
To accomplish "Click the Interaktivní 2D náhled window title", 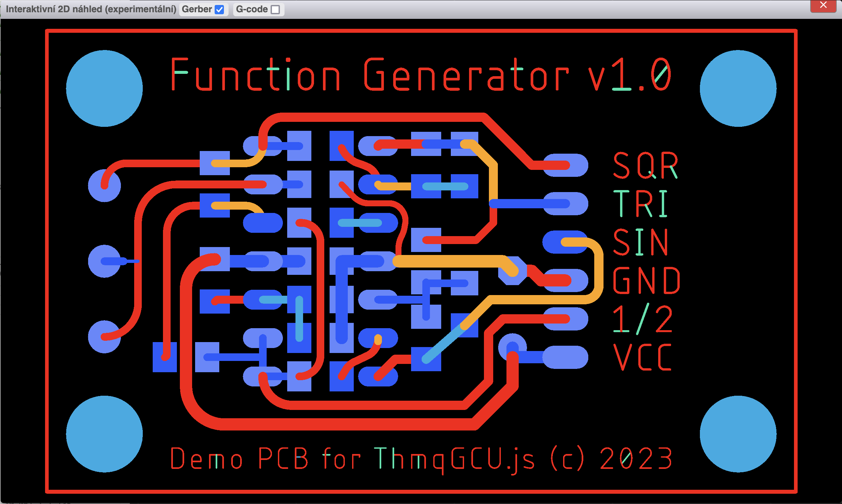I will [91, 9].
